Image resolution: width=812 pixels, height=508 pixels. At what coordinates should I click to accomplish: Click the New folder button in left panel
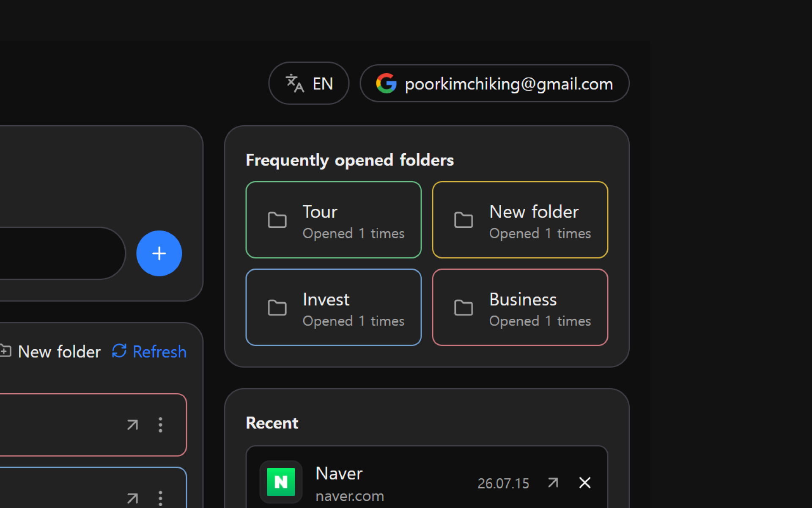tap(50, 352)
